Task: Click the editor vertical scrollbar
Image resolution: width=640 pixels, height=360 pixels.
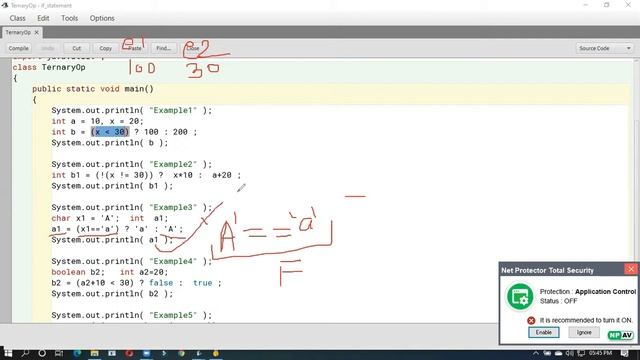Action: click(637, 190)
